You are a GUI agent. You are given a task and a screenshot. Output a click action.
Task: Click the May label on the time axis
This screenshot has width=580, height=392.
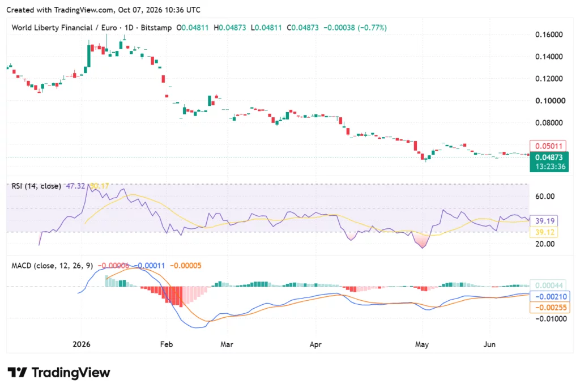click(421, 344)
